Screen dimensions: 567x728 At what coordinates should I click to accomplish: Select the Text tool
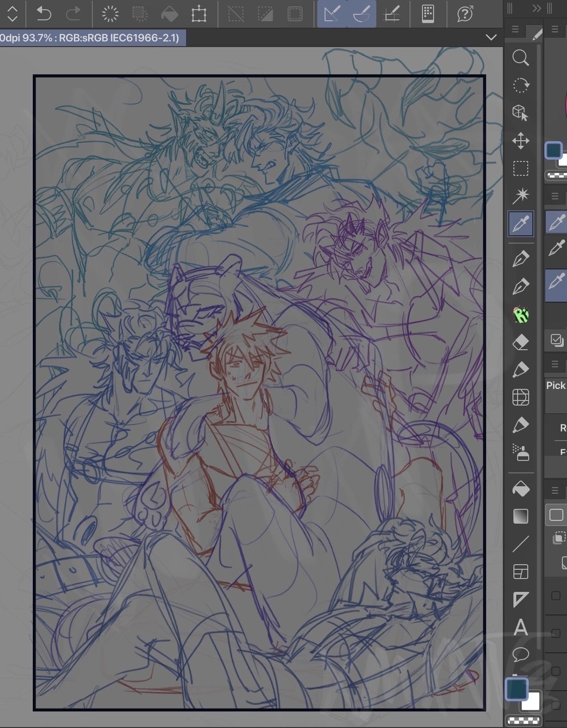pyautogui.click(x=520, y=627)
